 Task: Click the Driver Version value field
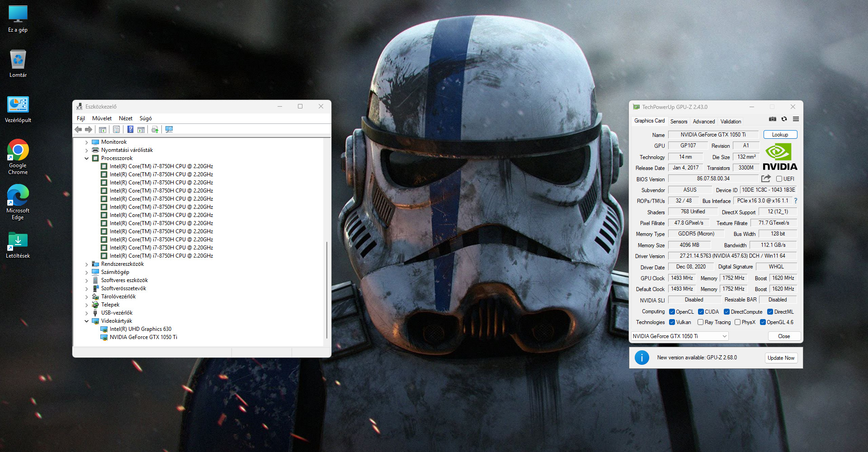pos(732,256)
